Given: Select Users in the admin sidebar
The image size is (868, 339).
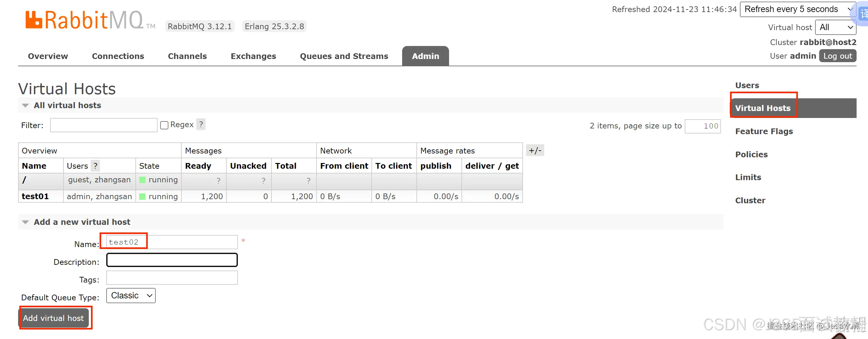Looking at the screenshot, I should 747,85.
